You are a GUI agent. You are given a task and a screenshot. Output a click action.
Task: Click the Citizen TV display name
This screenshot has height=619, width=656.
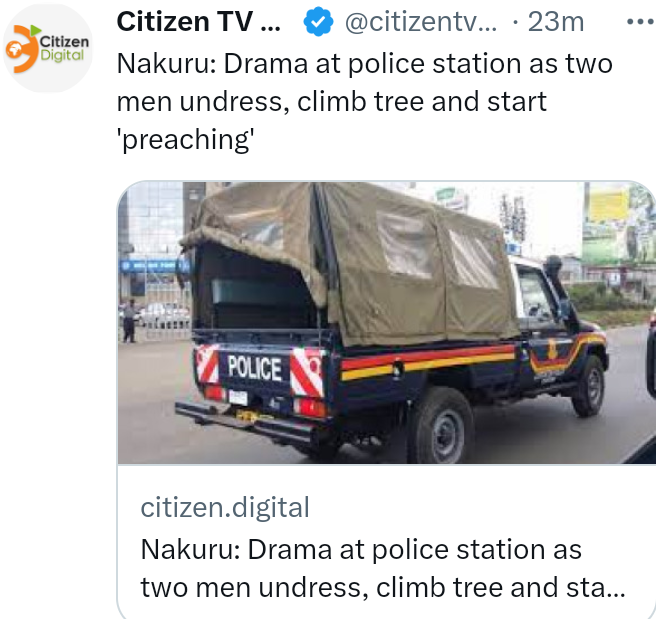click(x=198, y=22)
